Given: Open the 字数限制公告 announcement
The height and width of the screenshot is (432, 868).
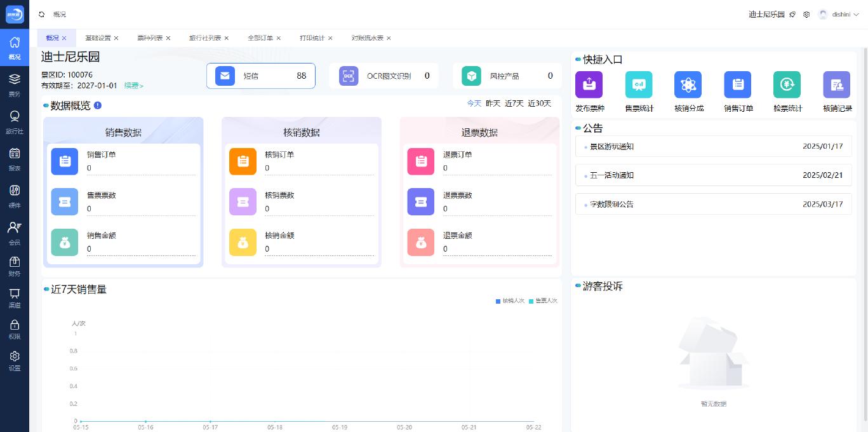Looking at the screenshot, I should tap(713, 204).
